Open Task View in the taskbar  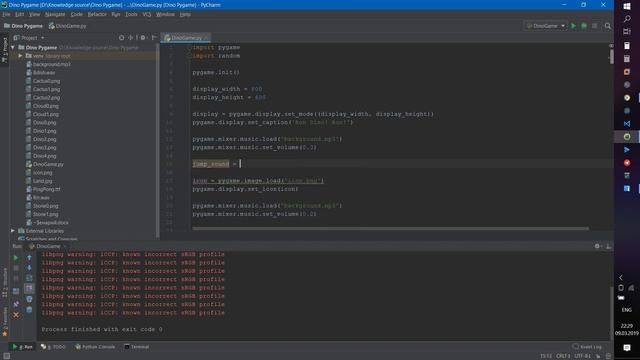(627, 32)
